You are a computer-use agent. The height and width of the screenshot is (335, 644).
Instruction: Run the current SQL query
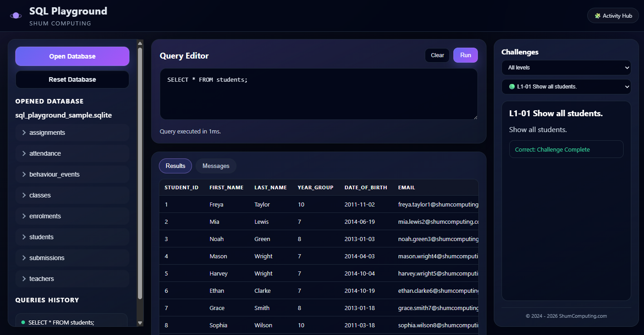[x=465, y=55]
